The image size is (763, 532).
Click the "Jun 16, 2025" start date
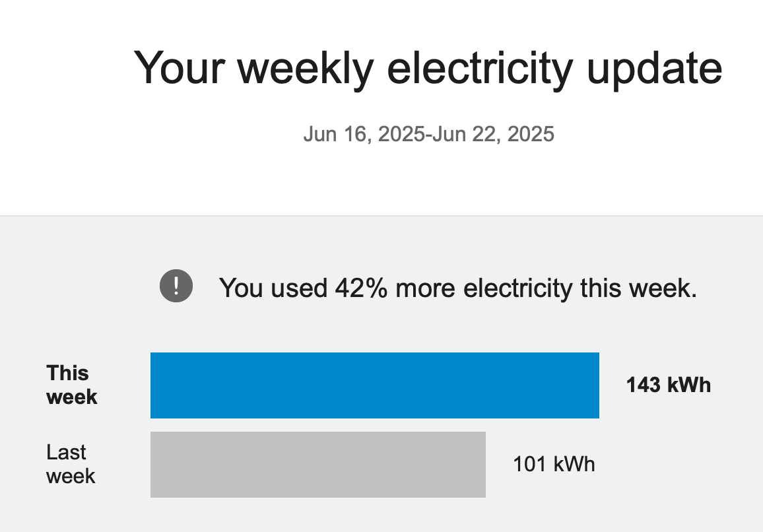click(x=364, y=135)
